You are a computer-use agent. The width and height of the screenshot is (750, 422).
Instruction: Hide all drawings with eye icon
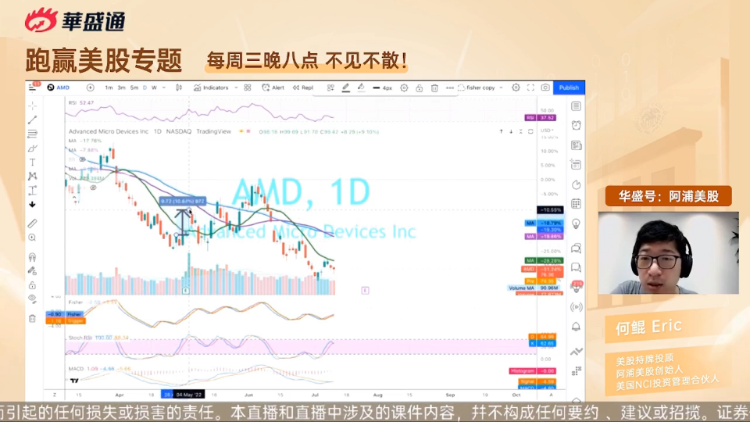coord(33,299)
